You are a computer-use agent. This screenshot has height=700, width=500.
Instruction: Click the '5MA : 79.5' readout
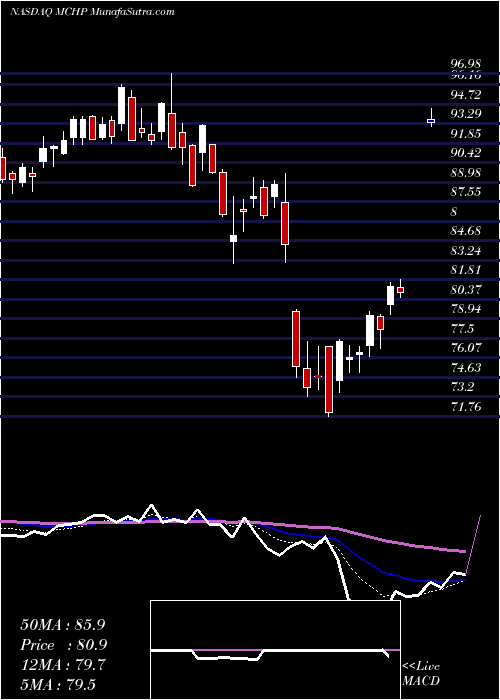[58, 685]
